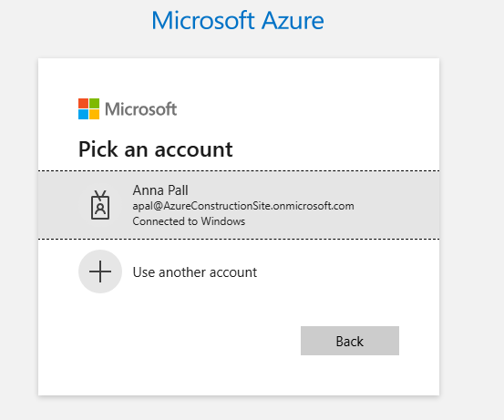Image resolution: width=504 pixels, height=420 pixels.
Task: Choose Use another account
Action: point(195,272)
